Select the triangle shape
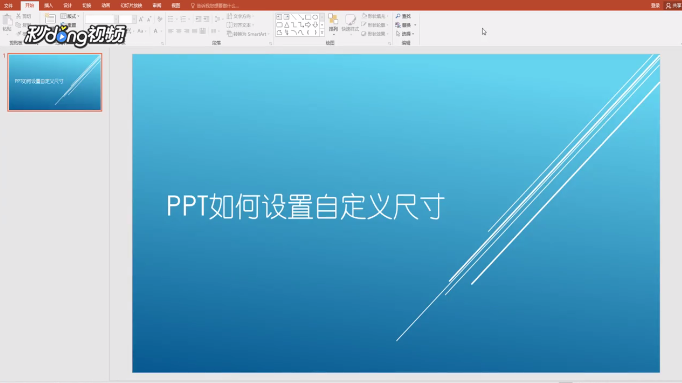This screenshot has width=682, height=383. [x=287, y=25]
